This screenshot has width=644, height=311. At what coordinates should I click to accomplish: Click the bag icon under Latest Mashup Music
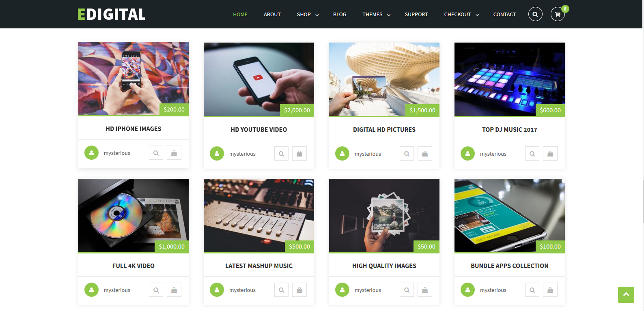pos(299,290)
